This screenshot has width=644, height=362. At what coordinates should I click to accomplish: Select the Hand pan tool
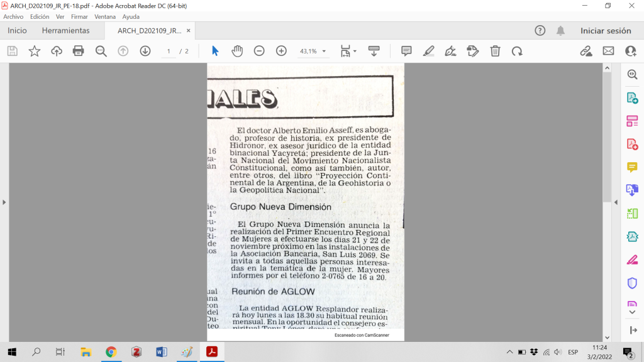coord(237,51)
